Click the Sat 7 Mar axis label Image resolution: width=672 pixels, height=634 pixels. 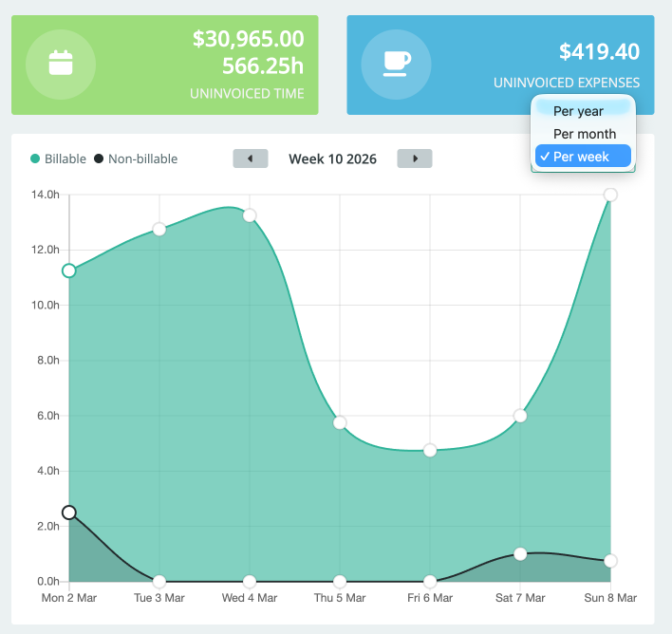click(520, 598)
